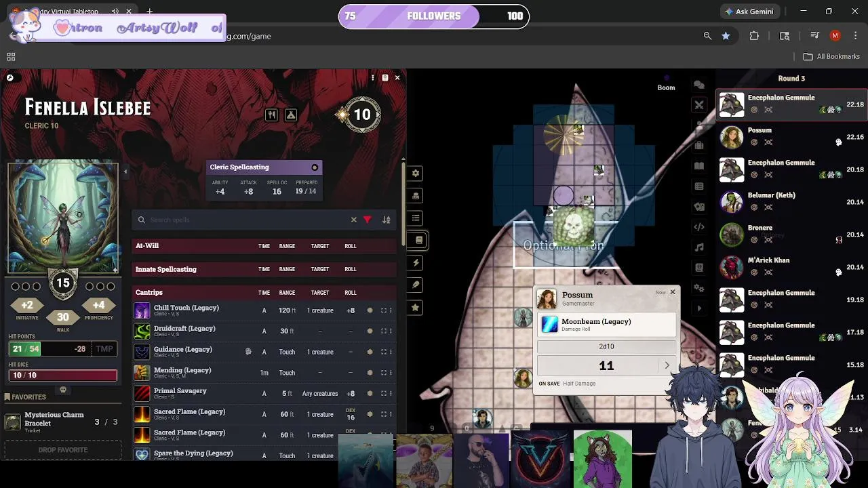868x488 pixels.
Task: Focus the Search spells field
Action: (x=248, y=220)
